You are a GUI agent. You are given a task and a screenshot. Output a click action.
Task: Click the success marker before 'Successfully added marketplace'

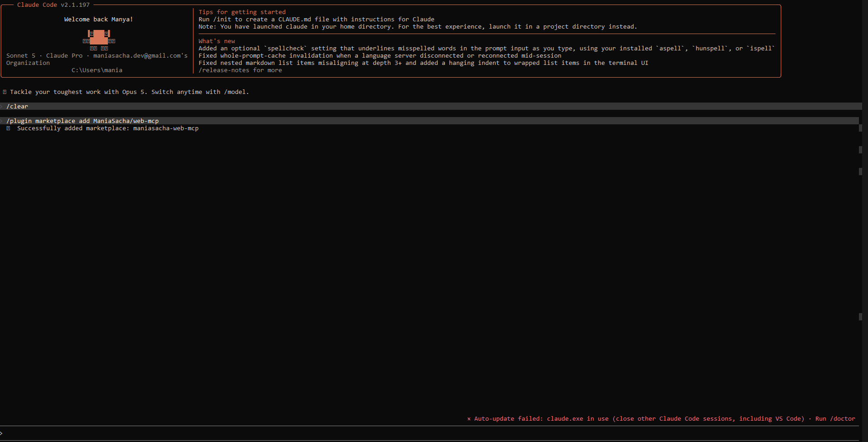8,128
